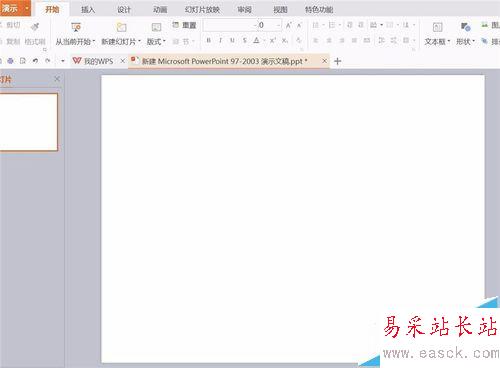Click the numbered list icon
The height and width of the screenshot is (368, 500).
[x=332, y=25]
